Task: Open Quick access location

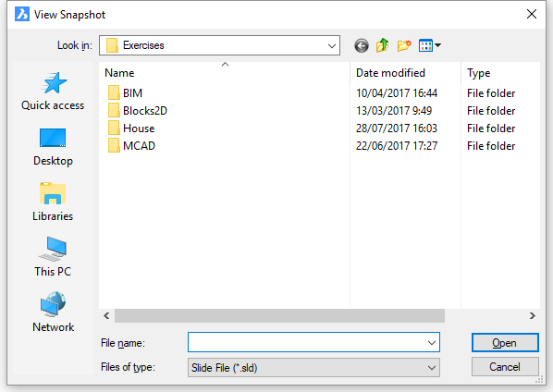Action: (53, 92)
